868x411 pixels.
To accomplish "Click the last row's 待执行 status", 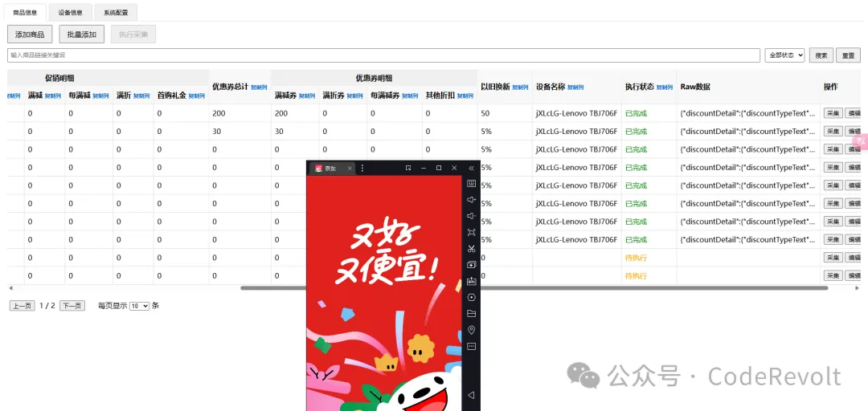I will 636,275.
